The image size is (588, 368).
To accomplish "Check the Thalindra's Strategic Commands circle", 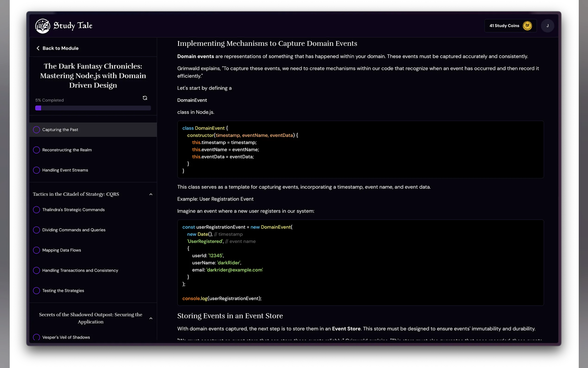I will 37,210.
